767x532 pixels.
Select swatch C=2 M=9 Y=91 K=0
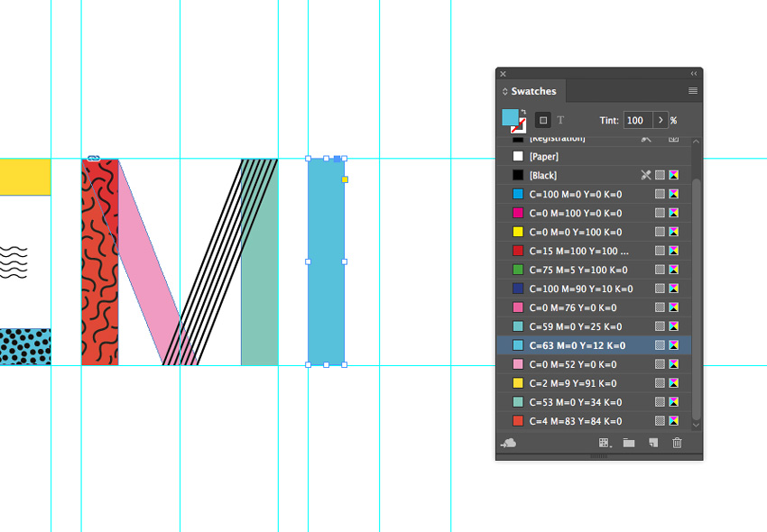[594, 383]
